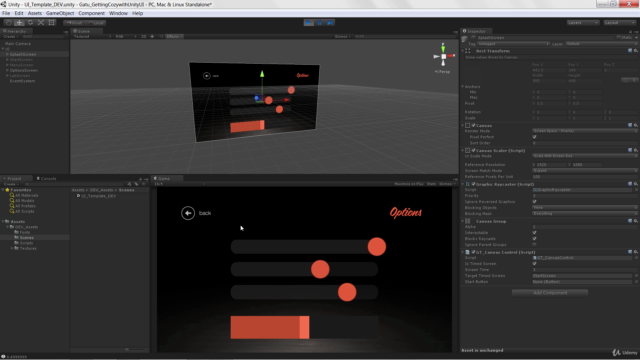The height and width of the screenshot is (360, 640).
Task: Toggle scene audio speaker icon
Action: pyautogui.click(x=161, y=36)
